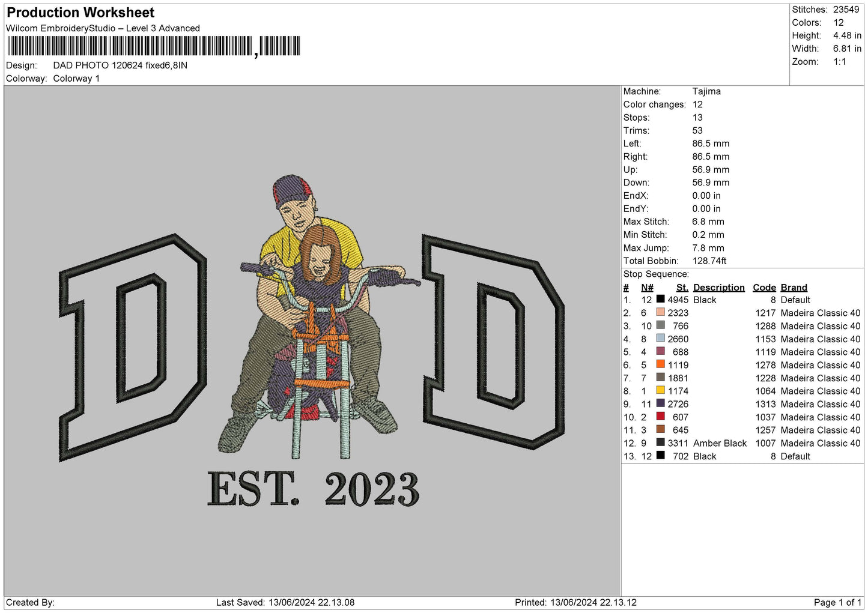Click the Created By label

30,602
